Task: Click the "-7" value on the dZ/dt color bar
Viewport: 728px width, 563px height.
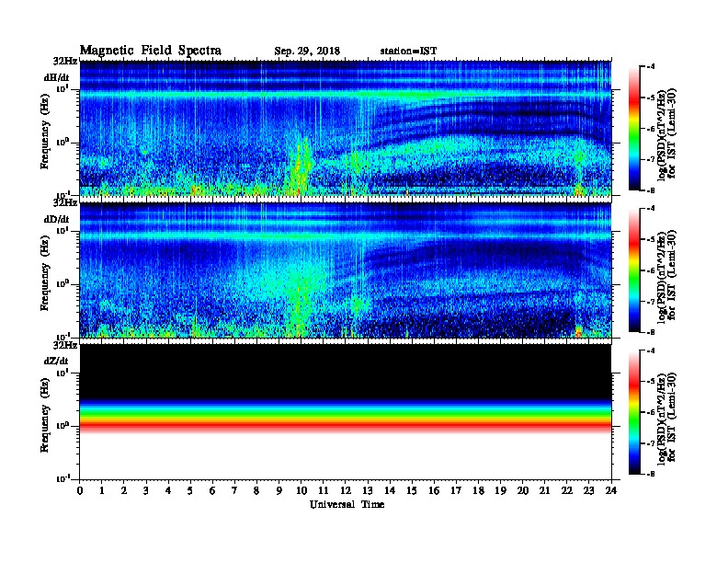Action: 651,443
